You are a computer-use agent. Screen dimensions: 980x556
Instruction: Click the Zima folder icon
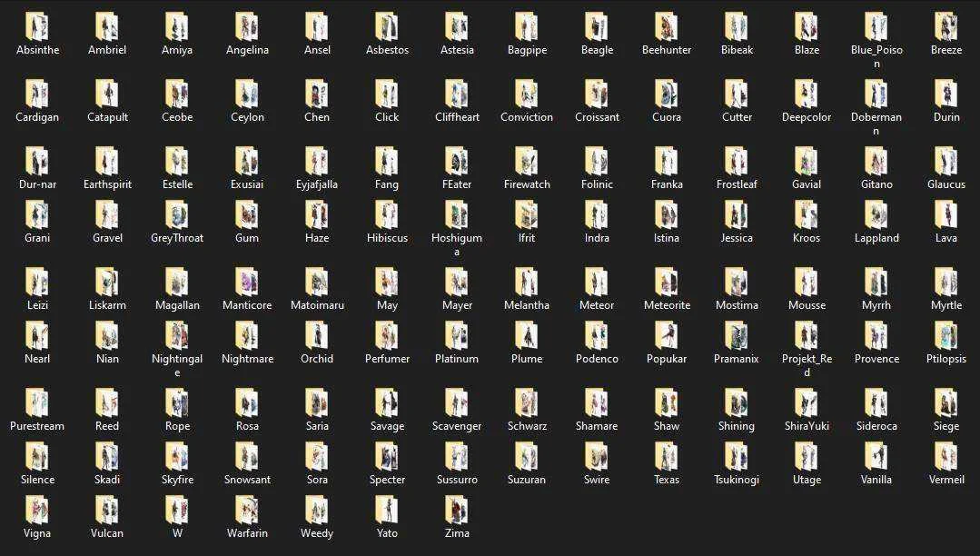click(x=457, y=511)
